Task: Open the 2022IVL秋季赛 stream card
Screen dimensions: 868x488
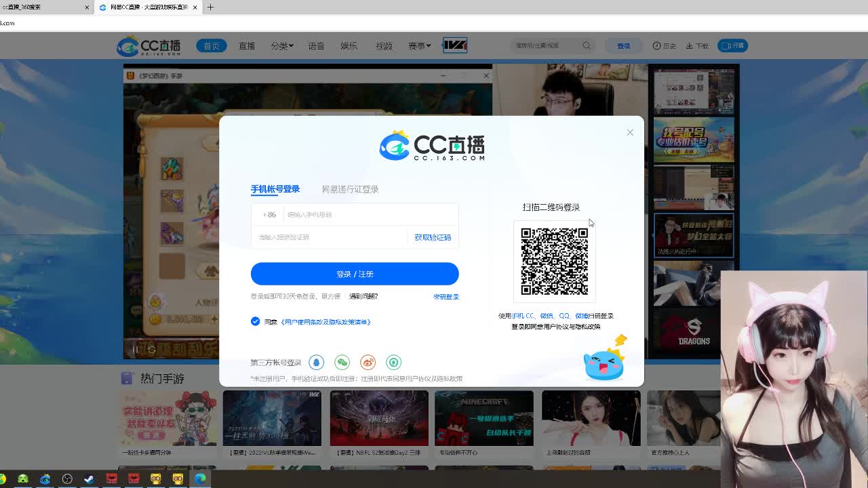Action: tap(272, 418)
